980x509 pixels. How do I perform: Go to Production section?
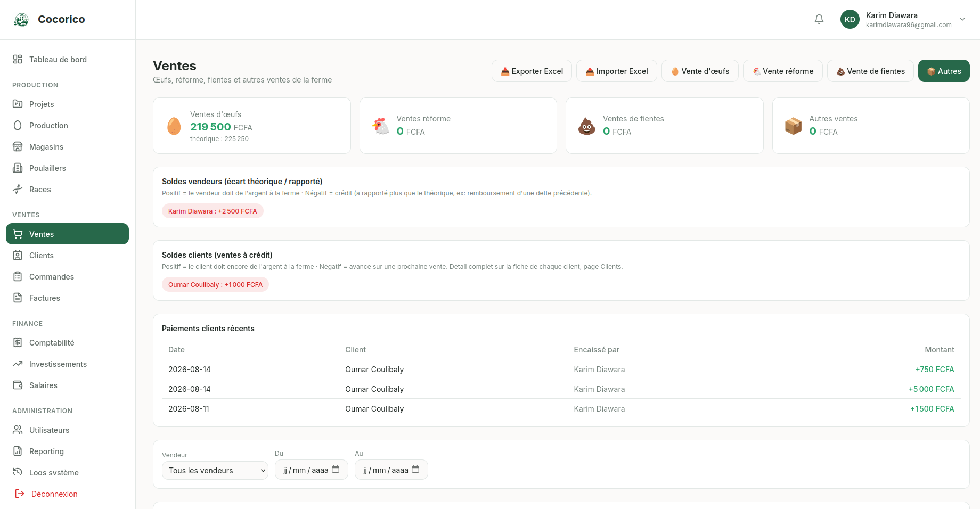(67, 125)
